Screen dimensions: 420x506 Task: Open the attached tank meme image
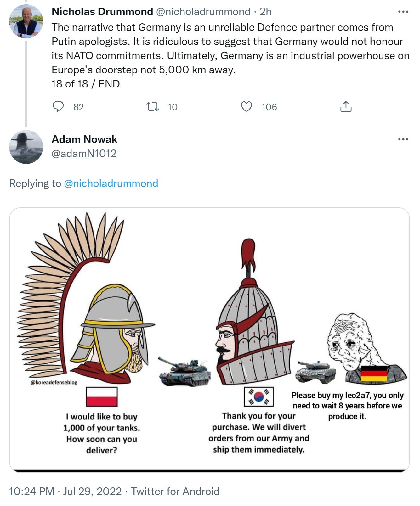click(209, 340)
